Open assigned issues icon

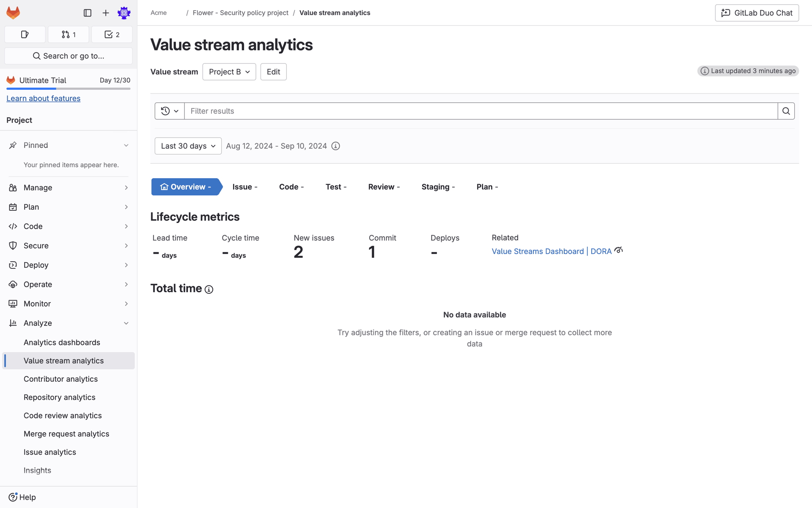click(x=25, y=35)
